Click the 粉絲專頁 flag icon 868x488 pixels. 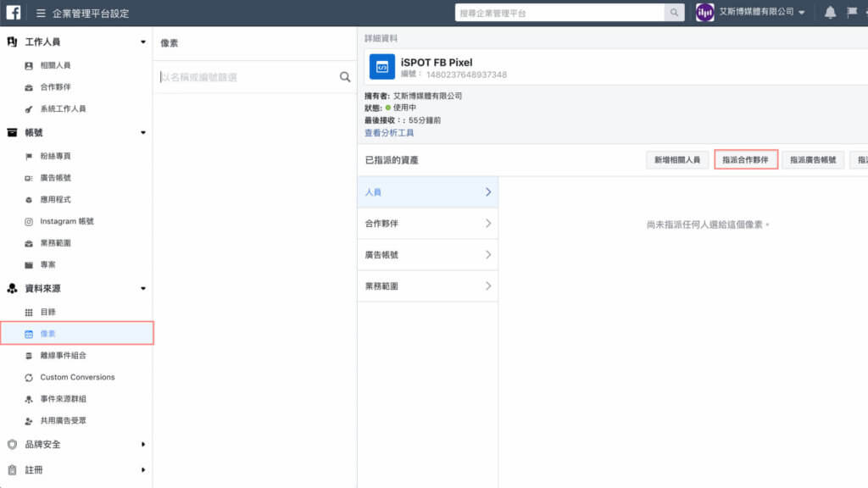coord(29,157)
